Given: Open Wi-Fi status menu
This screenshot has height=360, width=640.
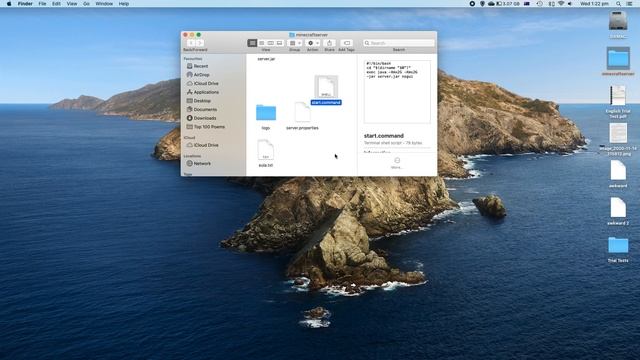Looking at the screenshot, I should pos(561,4).
